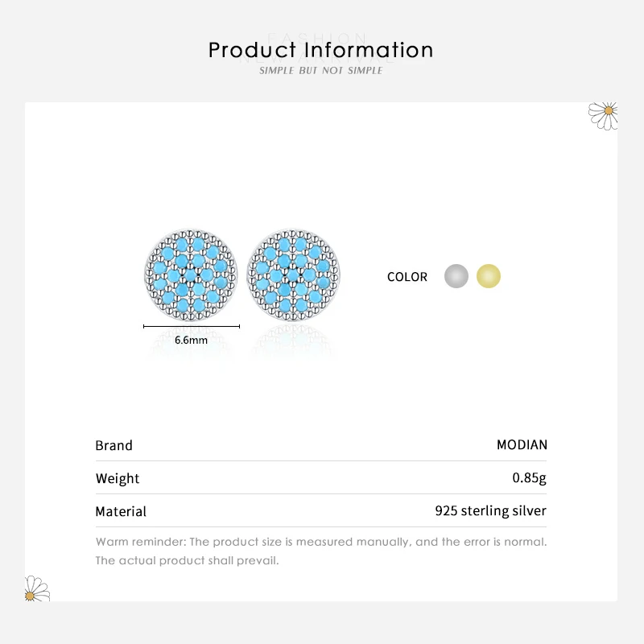
Task: Click the daisy flower icon at top right
Action: point(603,114)
